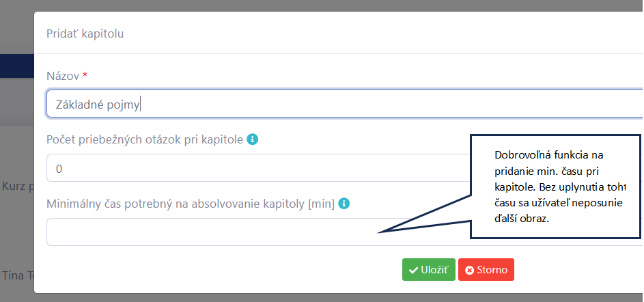
Task: Focus the Názov field containing Základné pojmy
Action: pos(344,104)
